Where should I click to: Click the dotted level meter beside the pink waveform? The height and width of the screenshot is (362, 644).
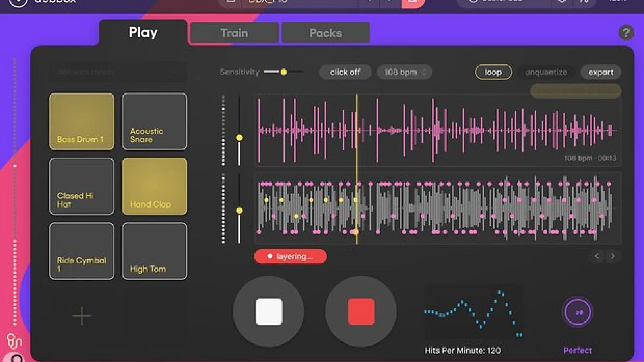[223, 131]
